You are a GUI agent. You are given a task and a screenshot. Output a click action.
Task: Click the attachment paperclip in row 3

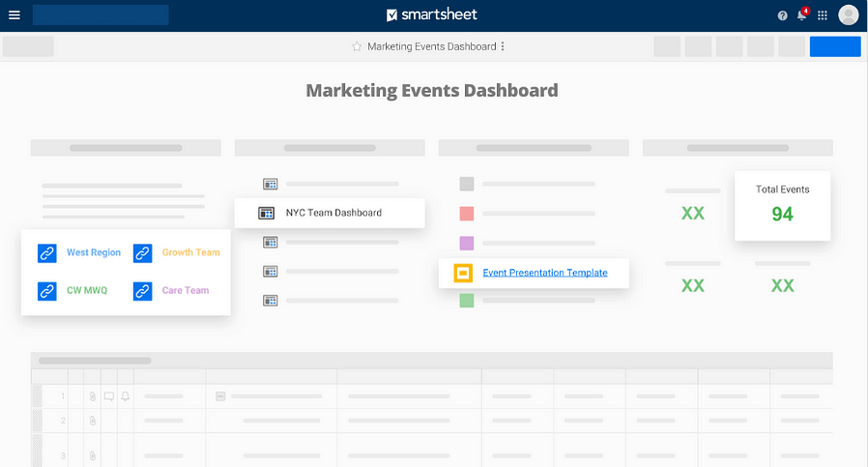point(93,456)
